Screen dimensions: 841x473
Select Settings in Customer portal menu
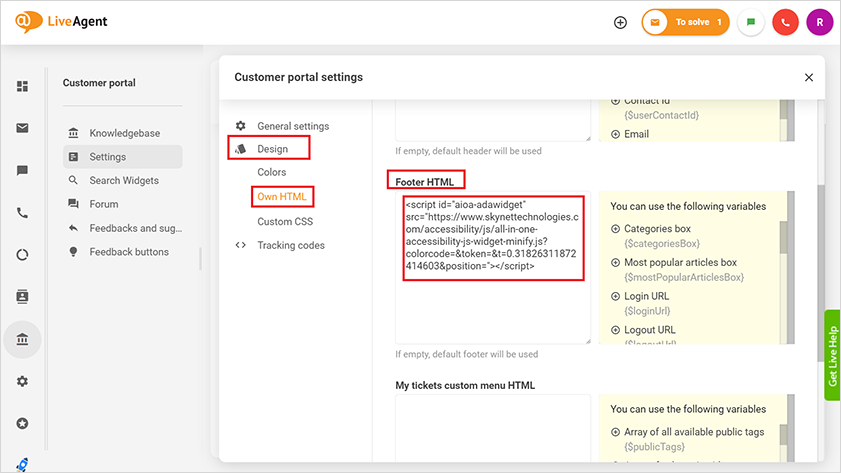[123, 157]
